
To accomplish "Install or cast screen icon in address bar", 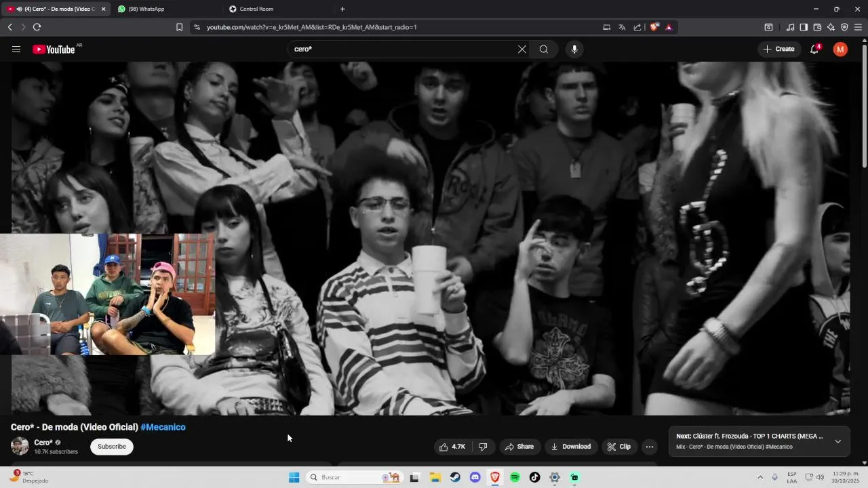I will [606, 27].
